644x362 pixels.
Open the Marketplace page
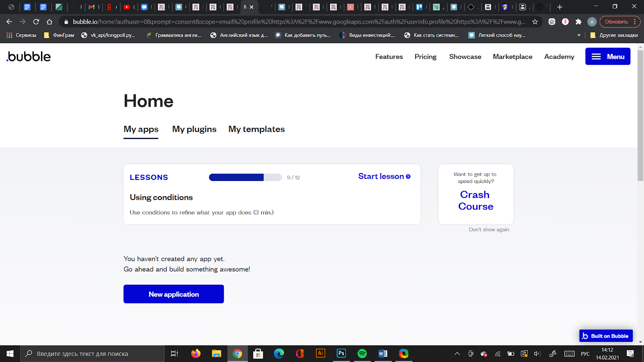[x=512, y=57]
